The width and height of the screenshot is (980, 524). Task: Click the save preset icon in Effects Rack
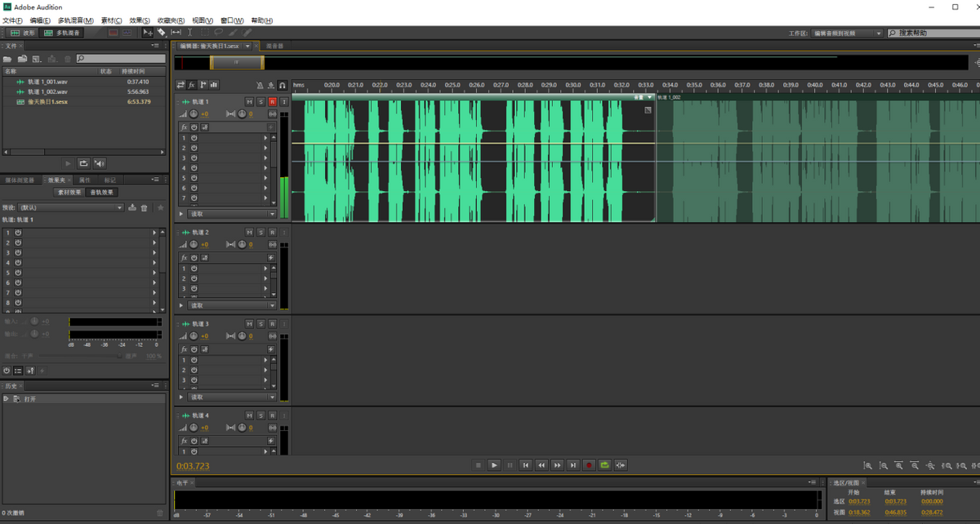tap(132, 207)
